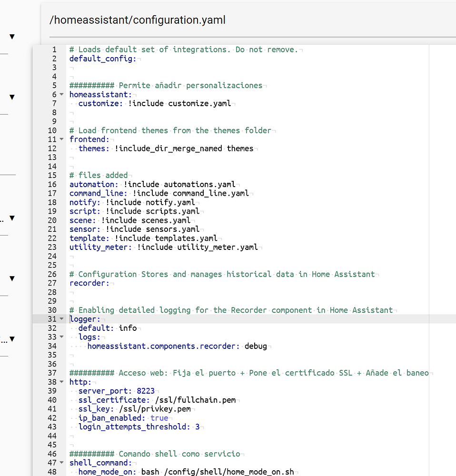Expand the bottom-left sidebar disclosure triangle
This screenshot has width=456, height=476.
pos(11,339)
